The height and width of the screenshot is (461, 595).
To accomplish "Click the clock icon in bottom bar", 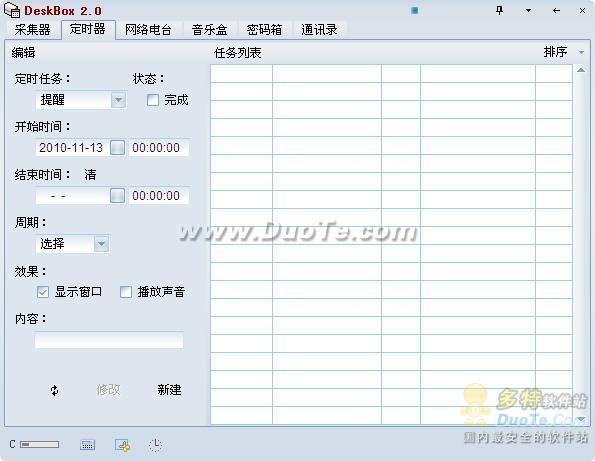I will (155, 445).
